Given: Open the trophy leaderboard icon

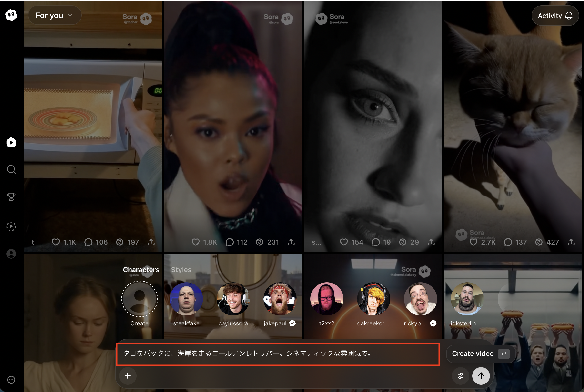Looking at the screenshot, I should [11, 197].
